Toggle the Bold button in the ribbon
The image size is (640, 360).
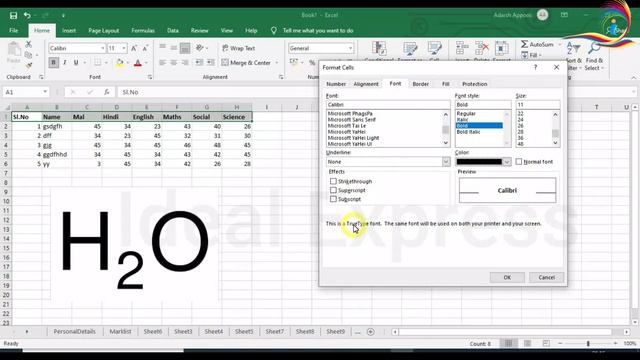[53, 62]
